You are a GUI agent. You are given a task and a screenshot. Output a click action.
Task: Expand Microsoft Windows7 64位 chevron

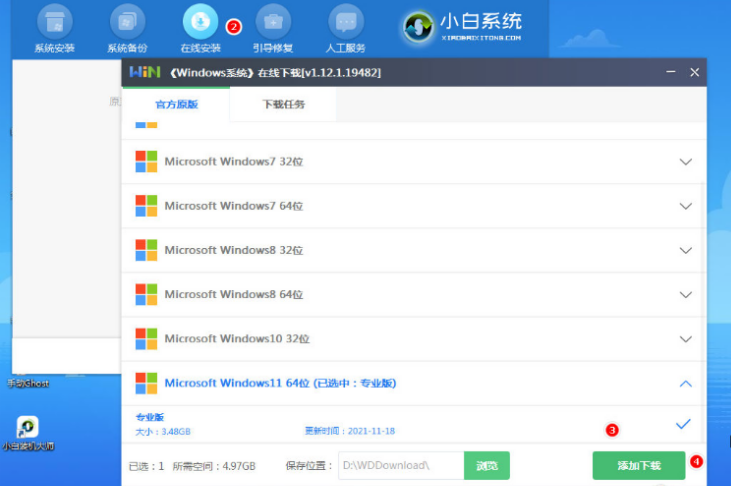(685, 206)
